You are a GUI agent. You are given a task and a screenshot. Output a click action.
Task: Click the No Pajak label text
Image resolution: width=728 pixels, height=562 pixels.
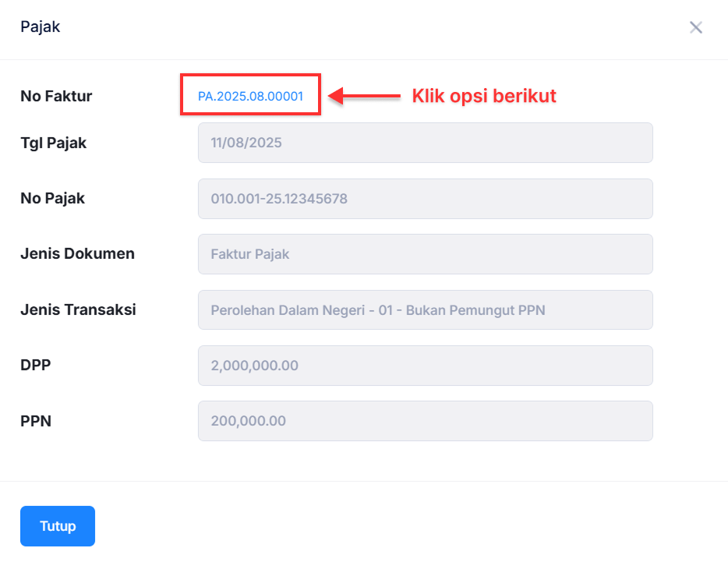click(52, 199)
